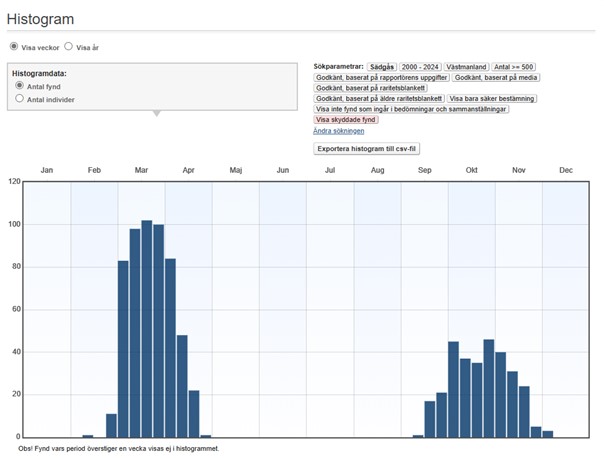Click "Godkänt, baserat på rapportörens uppgifter" tag
This screenshot has width=604, height=458.
coord(381,77)
